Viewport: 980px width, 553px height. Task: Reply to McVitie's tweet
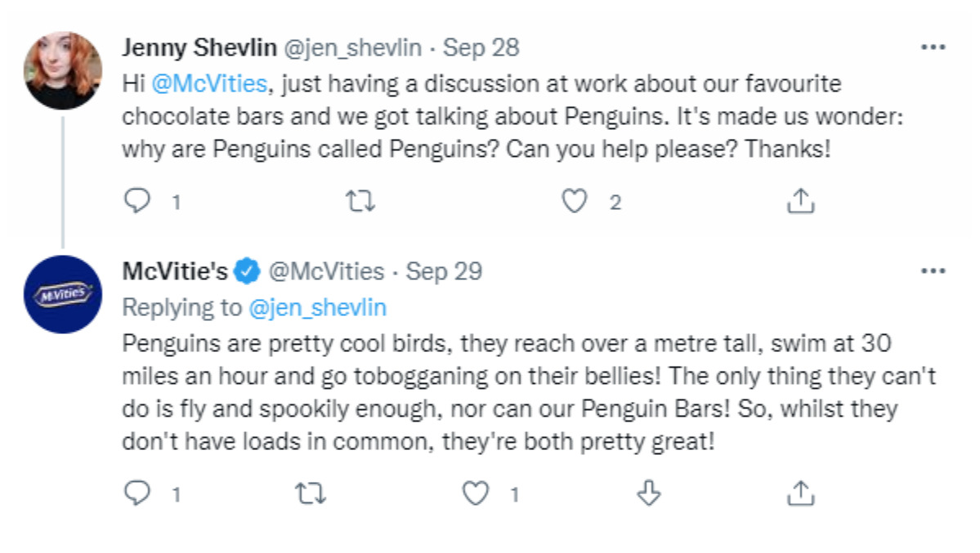tap(137, 493)
